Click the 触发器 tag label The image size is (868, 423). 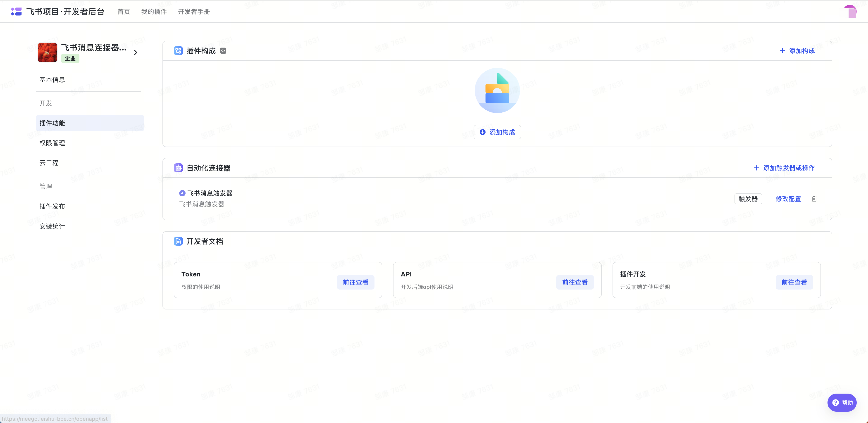(x=748, y=199)
